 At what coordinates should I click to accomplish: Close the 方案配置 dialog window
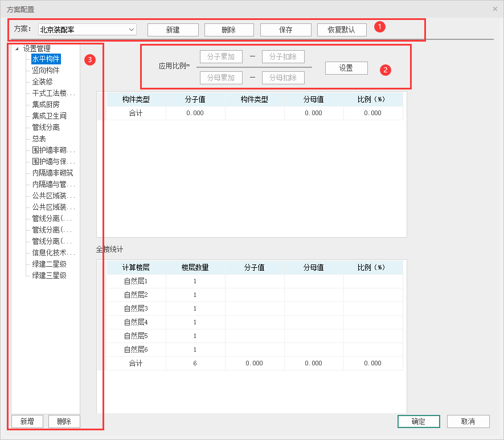pyautogui.click(x=495, y=9)
